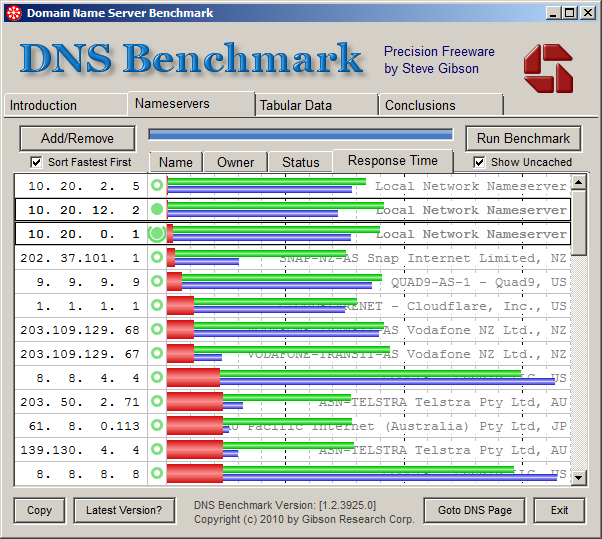
Task: Click the status indicator for 10.20.0.1
Action: click(157, 233)
